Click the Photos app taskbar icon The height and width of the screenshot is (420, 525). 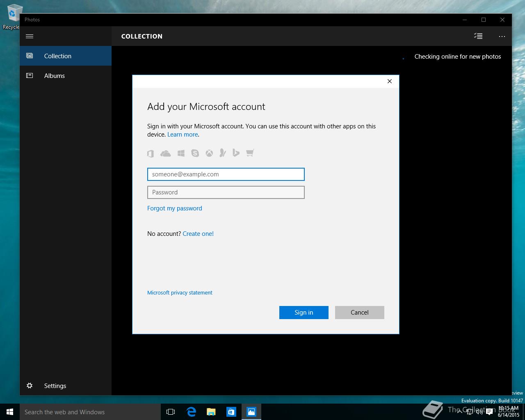[251, 412]
